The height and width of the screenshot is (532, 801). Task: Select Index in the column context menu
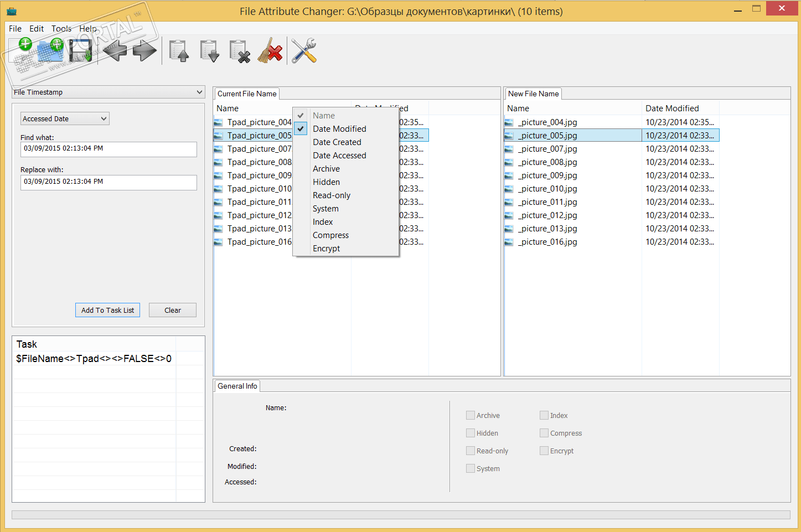click(x=346, y=222)
